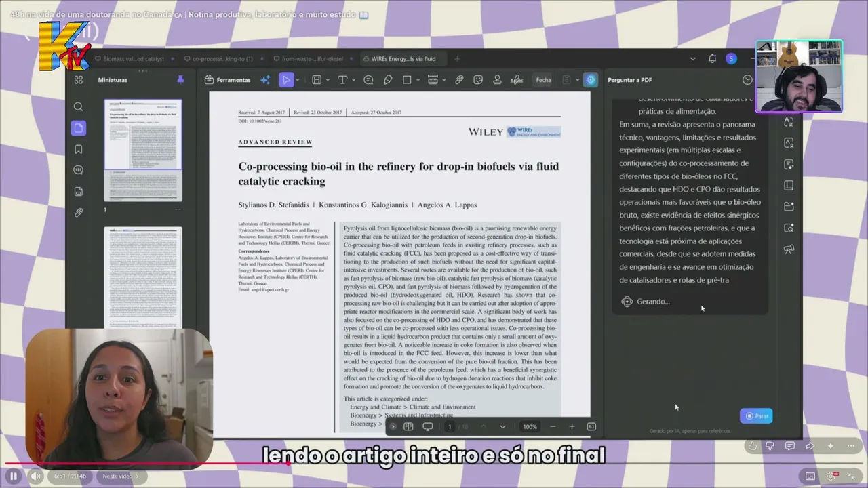
Task: Expand the shape tool dropdown arrow
Action: pyautogui.click(x=418, y=80)
